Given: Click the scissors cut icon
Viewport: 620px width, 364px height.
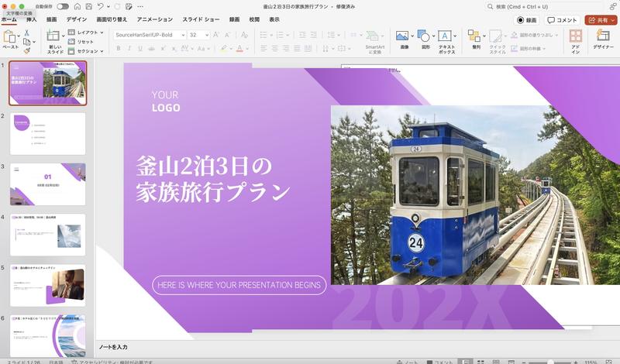Looking at the screenshot, I should tap(26, 33).
